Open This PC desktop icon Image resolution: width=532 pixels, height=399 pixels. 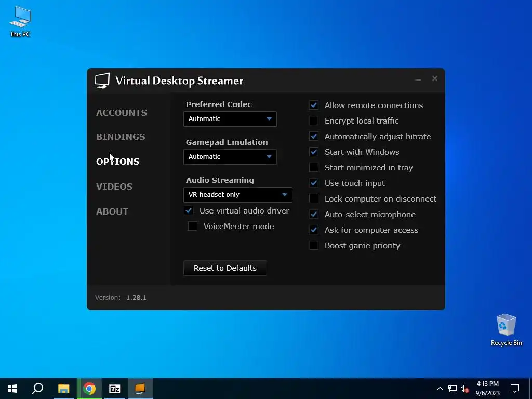point(20,21)
